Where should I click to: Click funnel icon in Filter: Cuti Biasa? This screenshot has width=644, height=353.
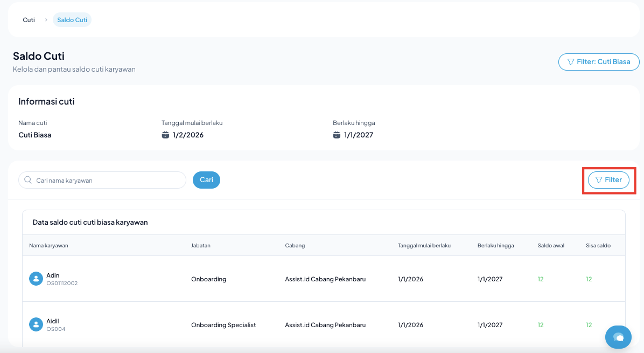pyautogui.click(x=570, y=62)
